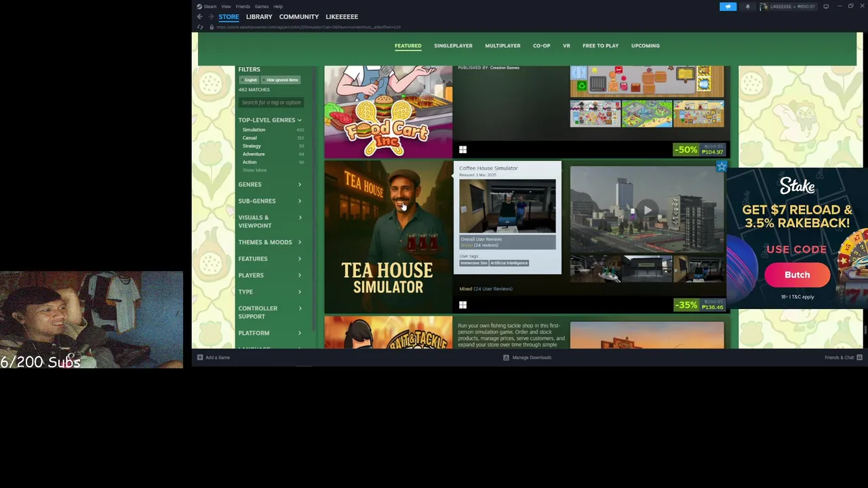
Task: Click the Windows platform icon under Tea House Simulator
Action: pyautogui.click(x=462, y=305)
